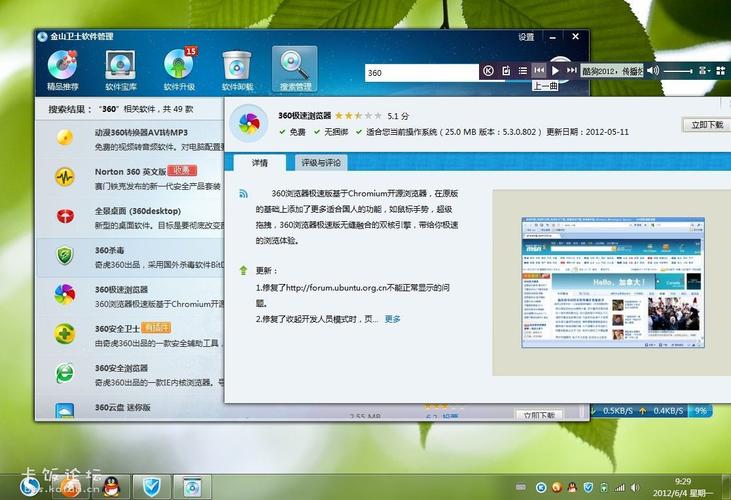Click the 360安全卫士 green plus icon
The height and width of the screenshot is (500, 731).
(x=65, y=334)
